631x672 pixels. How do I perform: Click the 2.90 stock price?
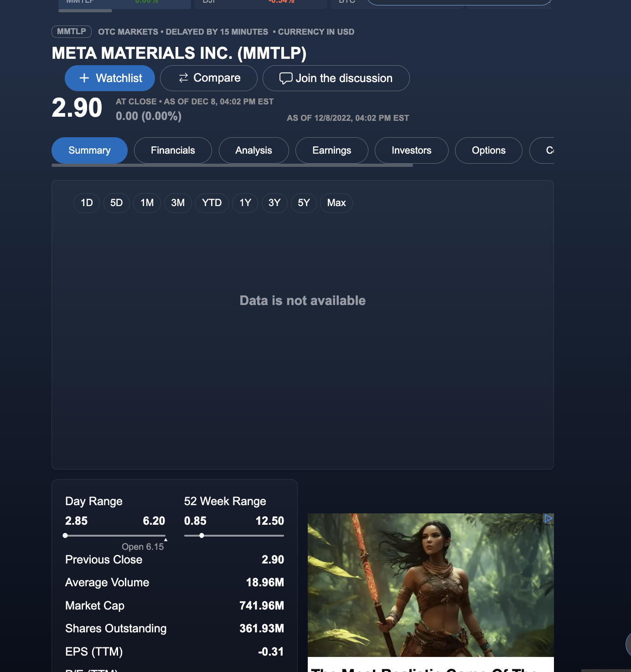coord(77,108)
